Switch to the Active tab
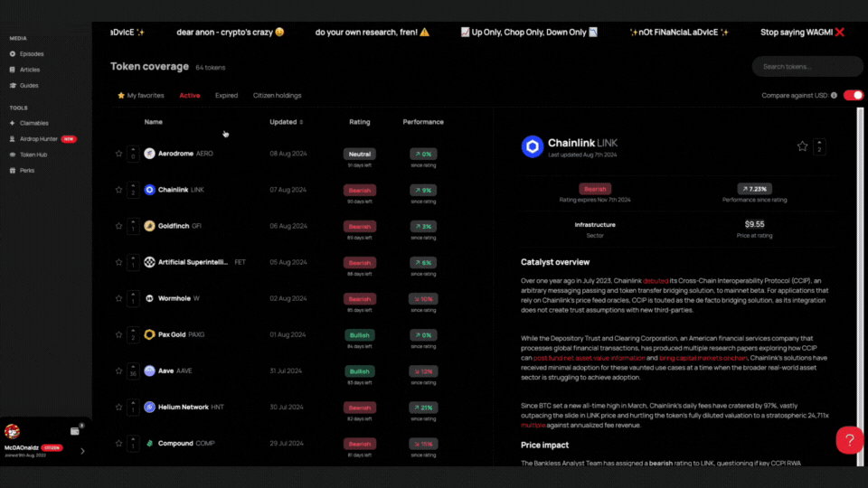 (189, 95)
